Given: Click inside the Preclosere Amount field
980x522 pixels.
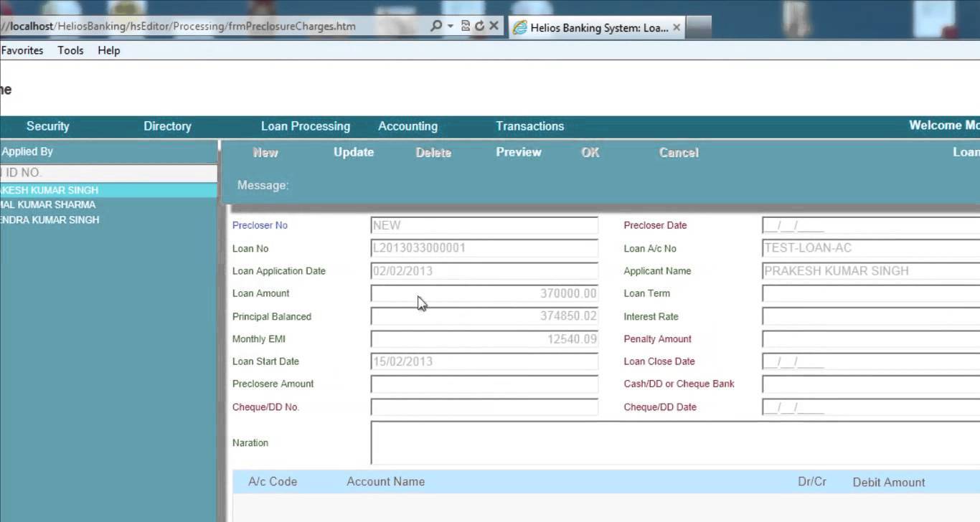Looking at the screenshot, I should click(484, 384).
